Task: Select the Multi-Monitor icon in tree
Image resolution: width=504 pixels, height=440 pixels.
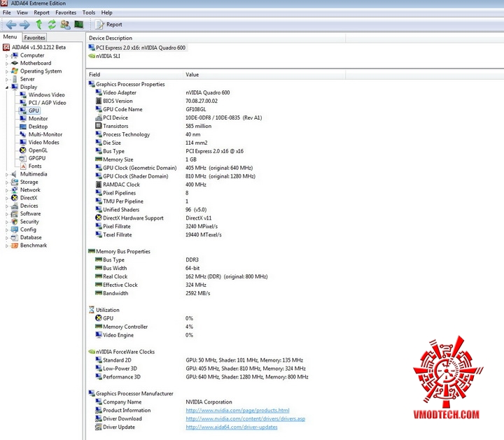Action: tap(23, 134)
